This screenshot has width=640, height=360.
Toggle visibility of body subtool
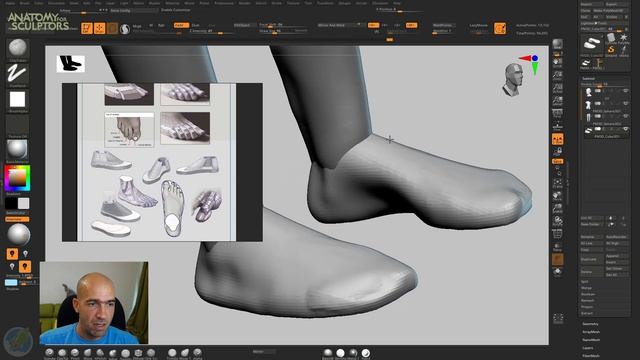[625, 104]
